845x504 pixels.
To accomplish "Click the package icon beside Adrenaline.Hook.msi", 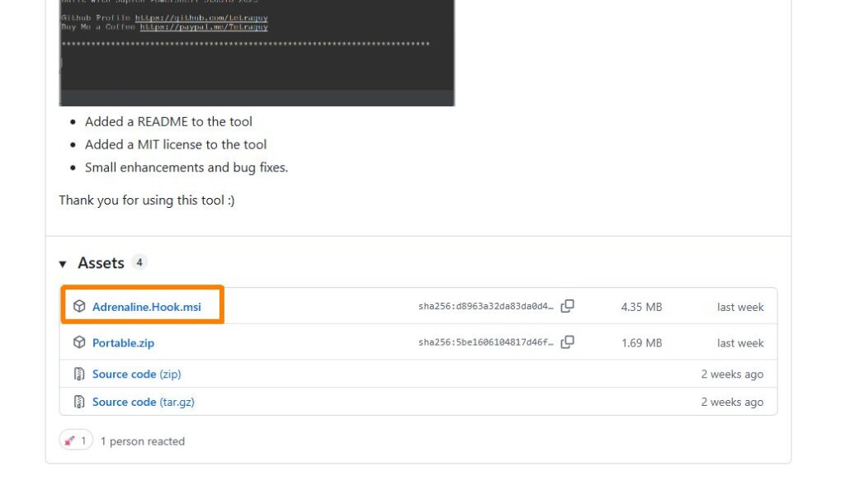I will point(79,306).
